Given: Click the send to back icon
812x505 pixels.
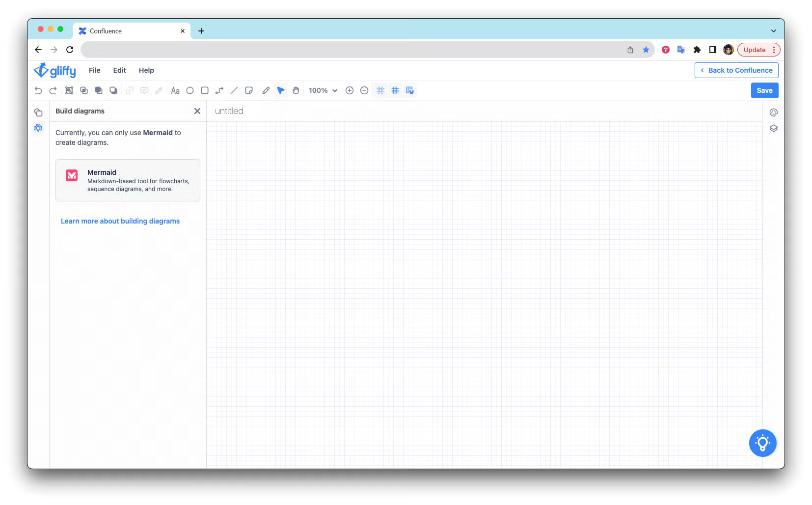Looking at the screenshot, I should tap(113, 90).
